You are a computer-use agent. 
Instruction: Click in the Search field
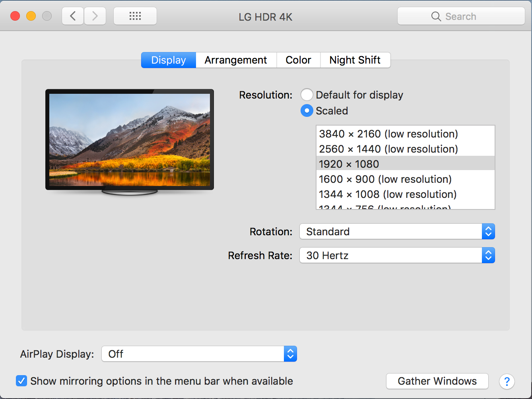coord(461,16)
